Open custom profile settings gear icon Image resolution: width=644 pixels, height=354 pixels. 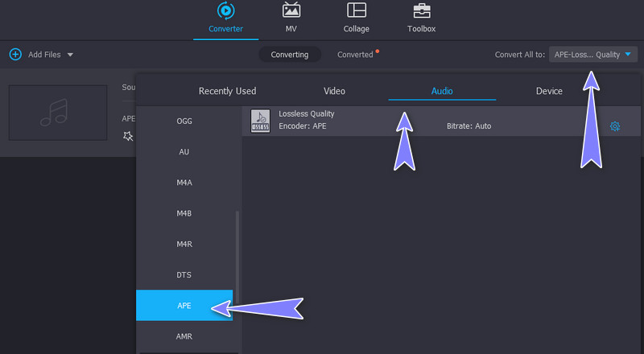[x=615, y=126]
